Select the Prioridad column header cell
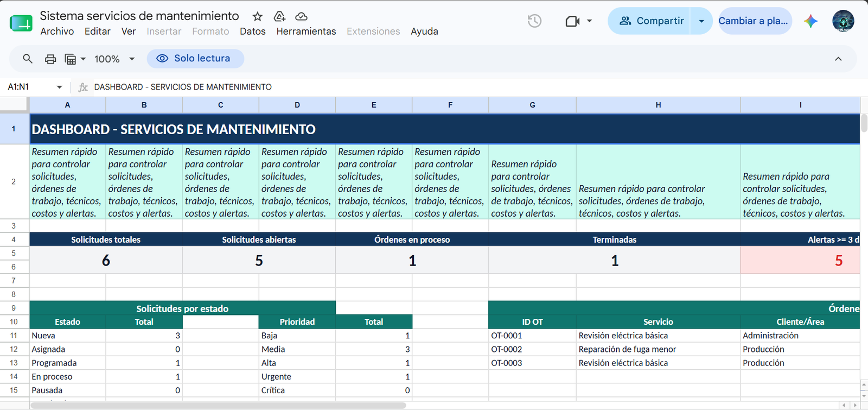 [x=297, y=322]
